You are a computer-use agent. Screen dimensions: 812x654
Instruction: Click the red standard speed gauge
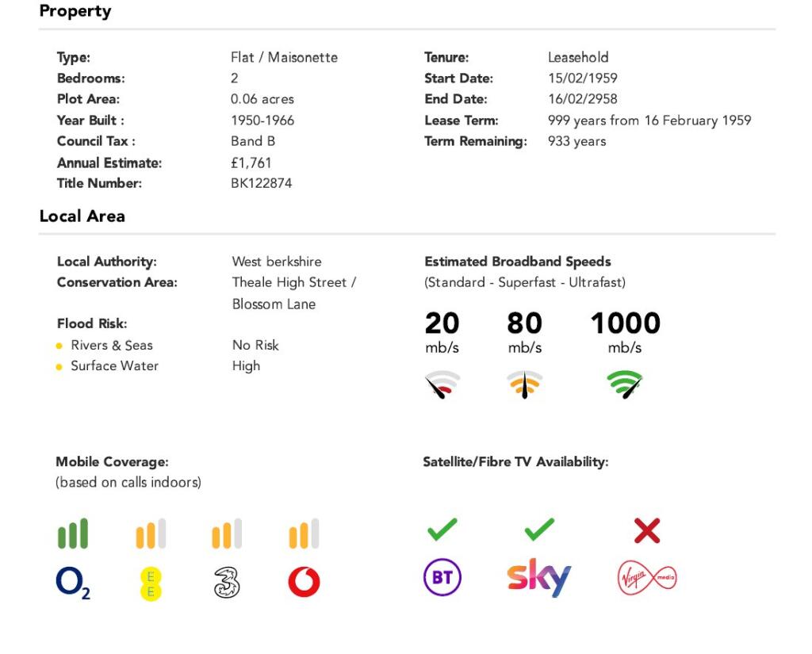442,384
